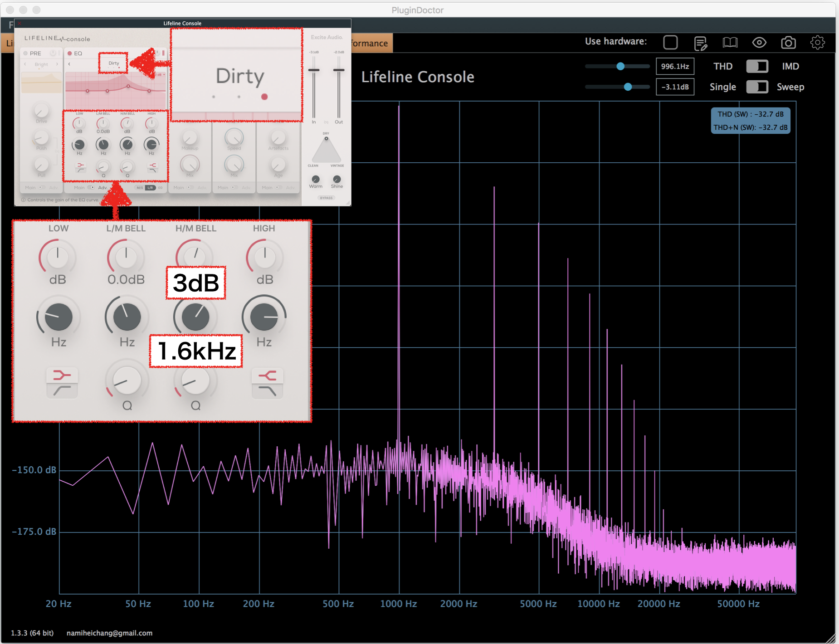Toggle Main/Adv under Makeup module
The width and height of the screenshot is (839, 644).
pos(190,187)
